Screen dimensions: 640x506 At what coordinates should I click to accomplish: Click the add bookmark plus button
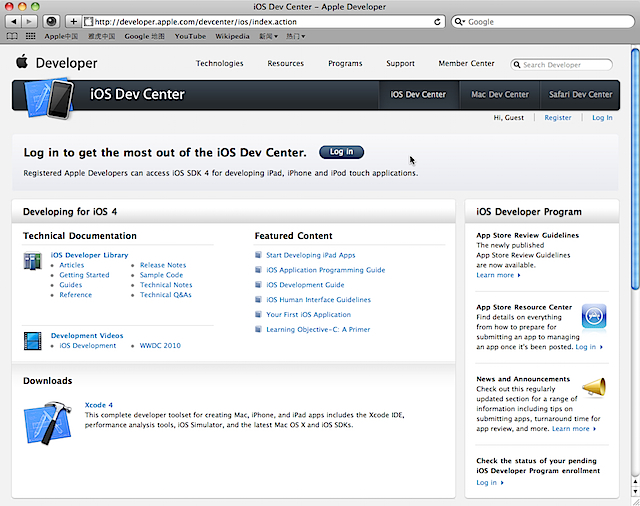tap(73, 21)
